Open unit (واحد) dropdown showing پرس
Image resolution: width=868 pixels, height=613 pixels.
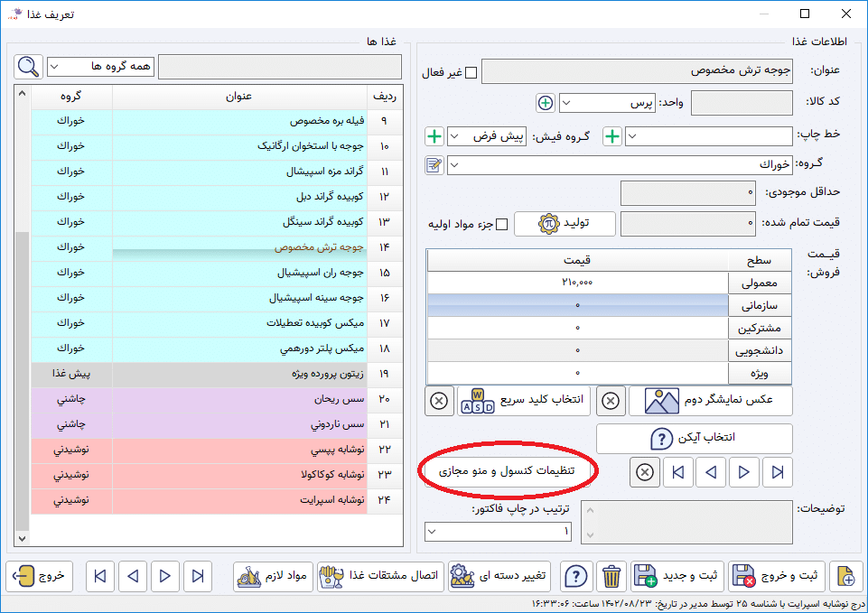point(607,103)
